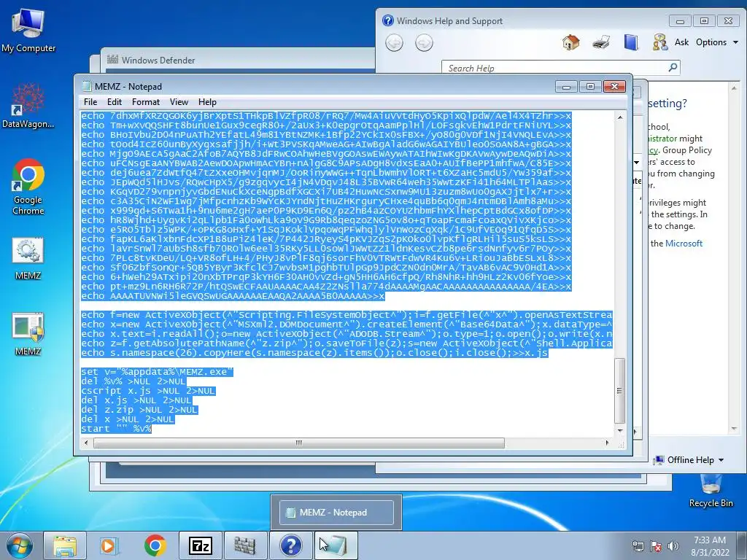The width and height of the screenshot is (747, 560).
Task: Switch to Help and Support taskbar button
Action: coord(290,545)
